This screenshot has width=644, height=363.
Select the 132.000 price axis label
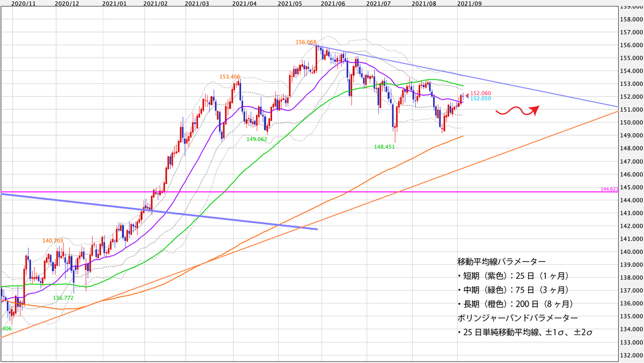click(x=631, y=355)
